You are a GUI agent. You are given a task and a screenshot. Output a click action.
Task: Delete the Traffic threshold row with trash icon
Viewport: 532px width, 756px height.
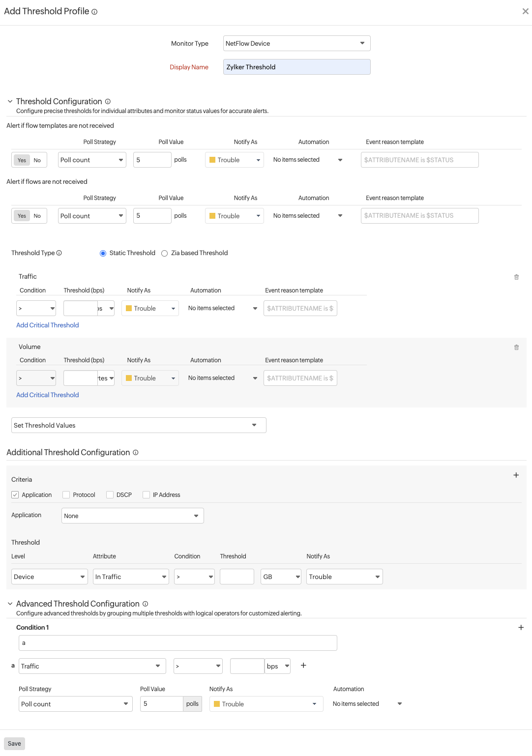pos(516,277)
